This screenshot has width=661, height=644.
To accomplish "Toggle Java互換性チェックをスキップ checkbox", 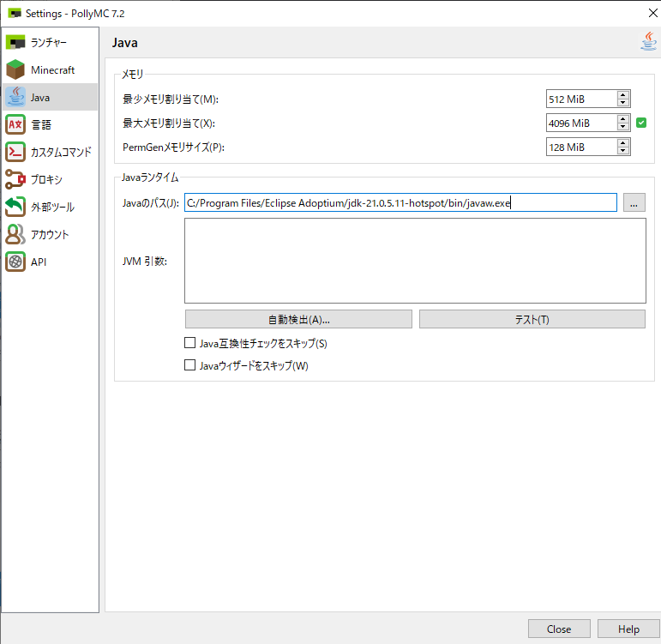I will [x=189, y=343].
